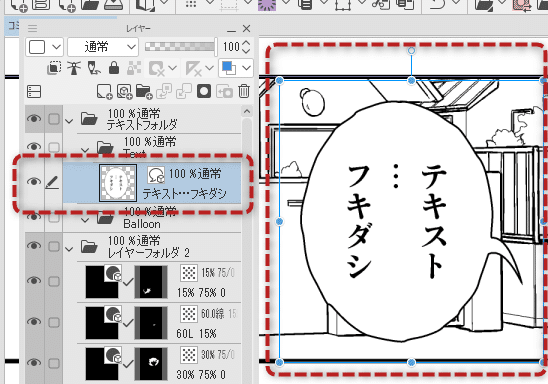Select the Balloon folder name

142,224
